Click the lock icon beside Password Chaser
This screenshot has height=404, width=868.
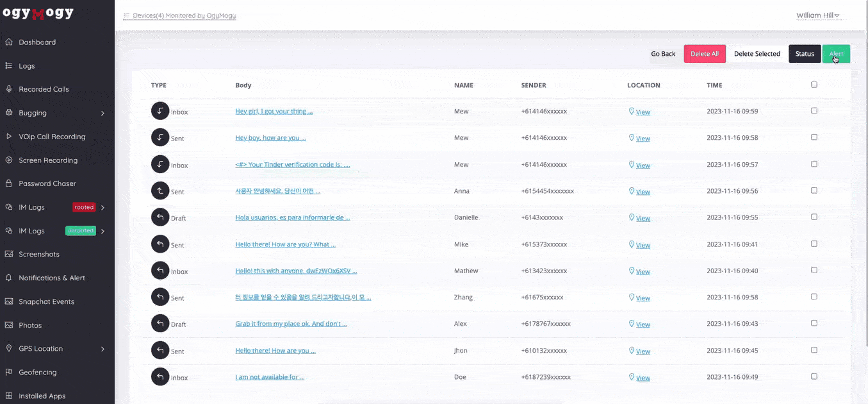pyautogui.click(x=9, y=183)
